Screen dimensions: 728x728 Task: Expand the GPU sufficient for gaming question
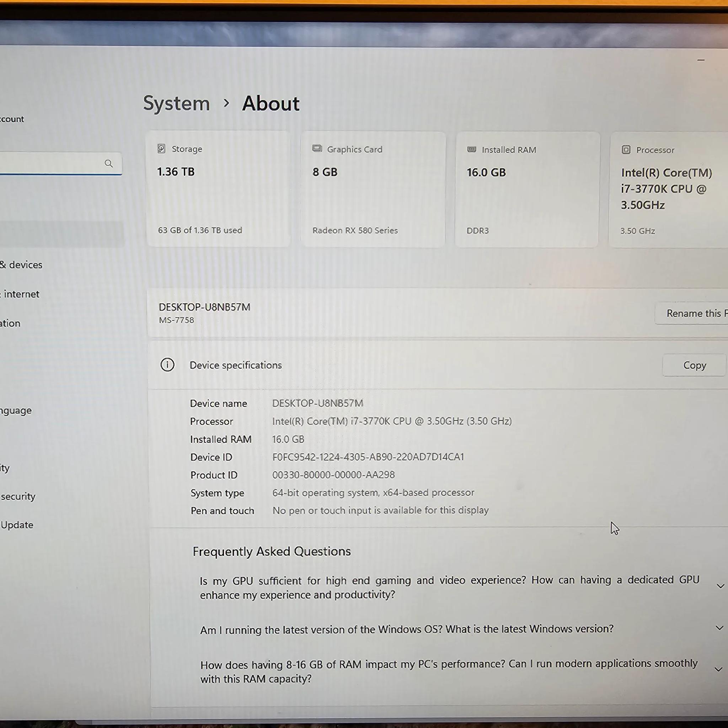click(x=720, y=586)
